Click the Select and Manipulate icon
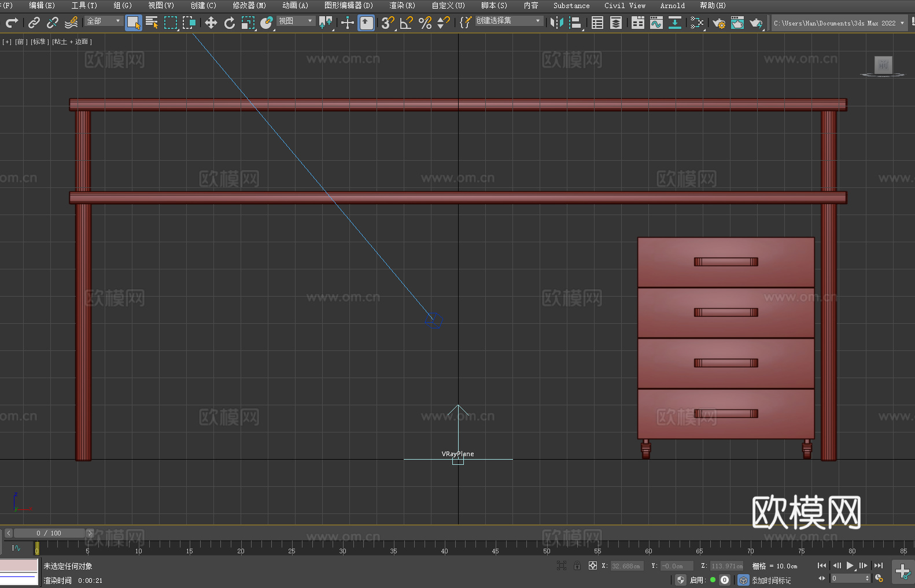The image size is (915, 588). coord(348,23)
